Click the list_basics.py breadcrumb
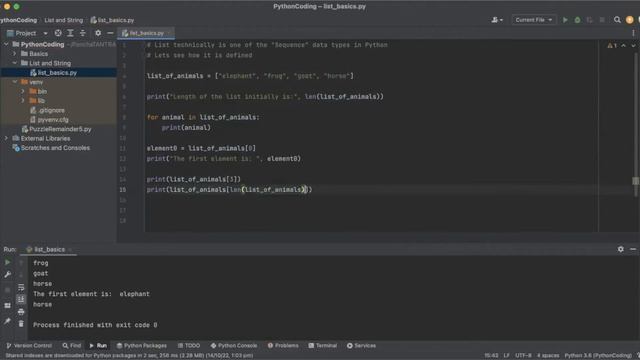This screenshot has width=640, height=360. click(112, 20)
